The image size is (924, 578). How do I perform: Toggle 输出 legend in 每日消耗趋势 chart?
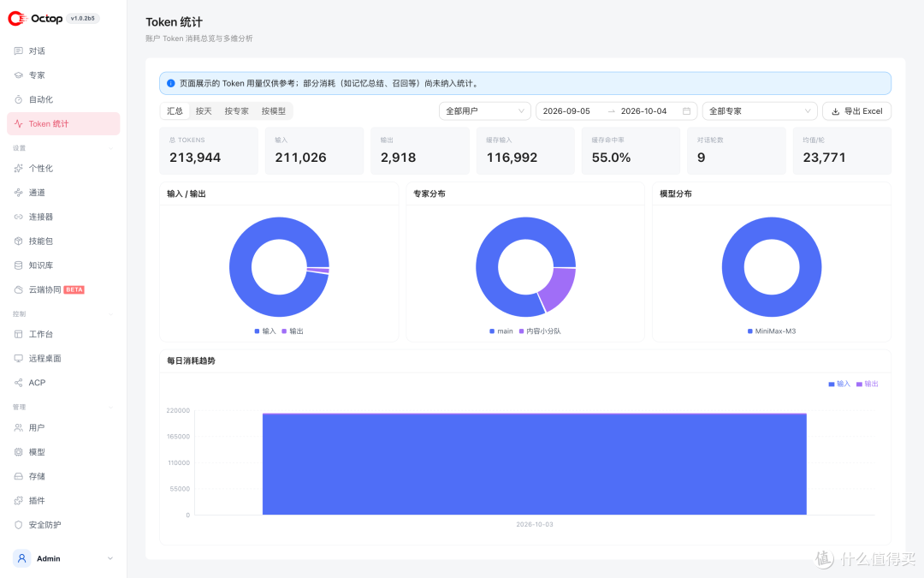(x=868, y=384)
